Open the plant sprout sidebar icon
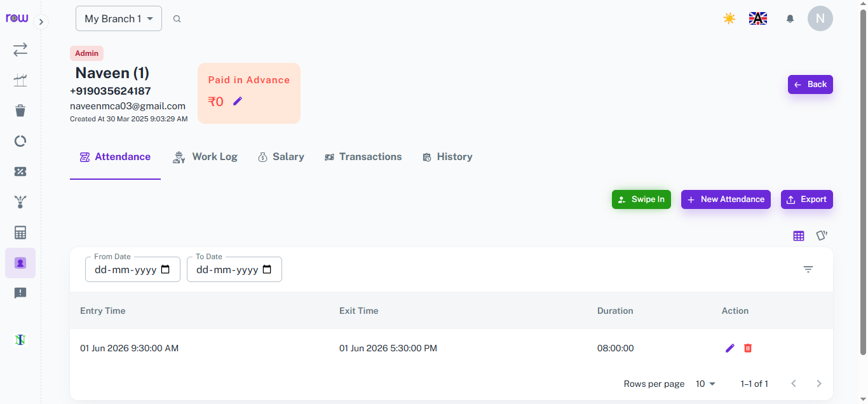The image size is (868, 404). [20, 202]
